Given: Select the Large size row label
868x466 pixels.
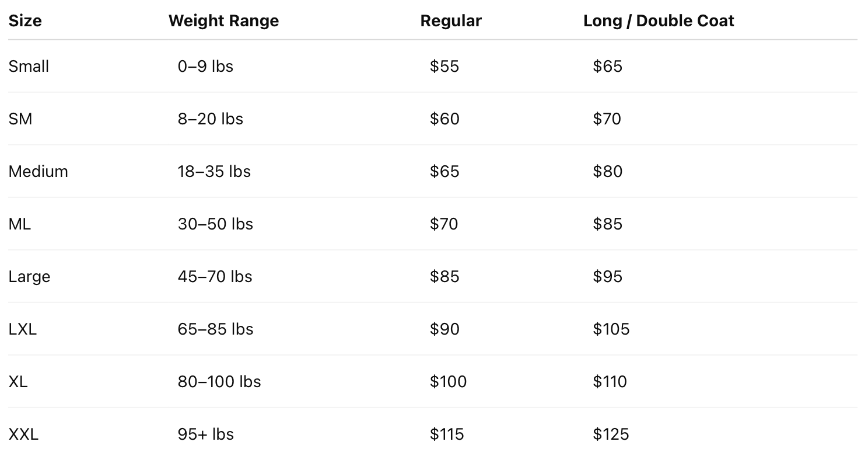Looking at the screenshot, I should pyautogui.click(x=30, y=277).
